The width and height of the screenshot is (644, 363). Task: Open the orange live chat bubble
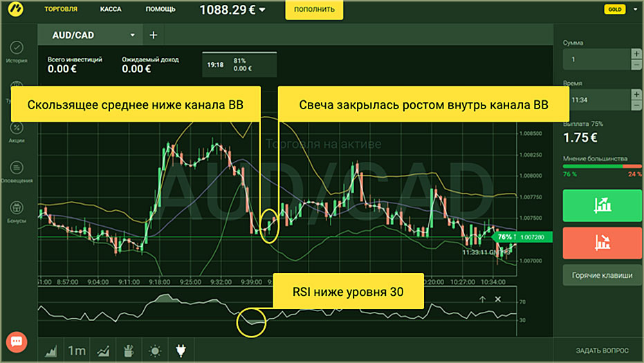coord(17,342)
